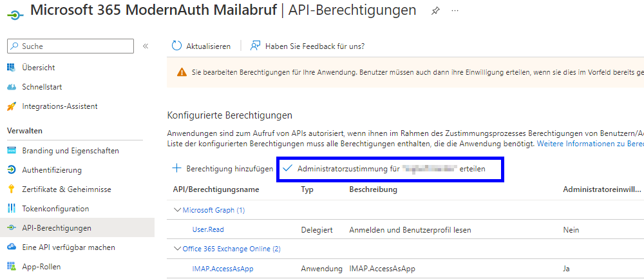The image size is (644, 279).
Task: Click the checkmark icon for Administratorzustimmung
Action: point(287,168)
